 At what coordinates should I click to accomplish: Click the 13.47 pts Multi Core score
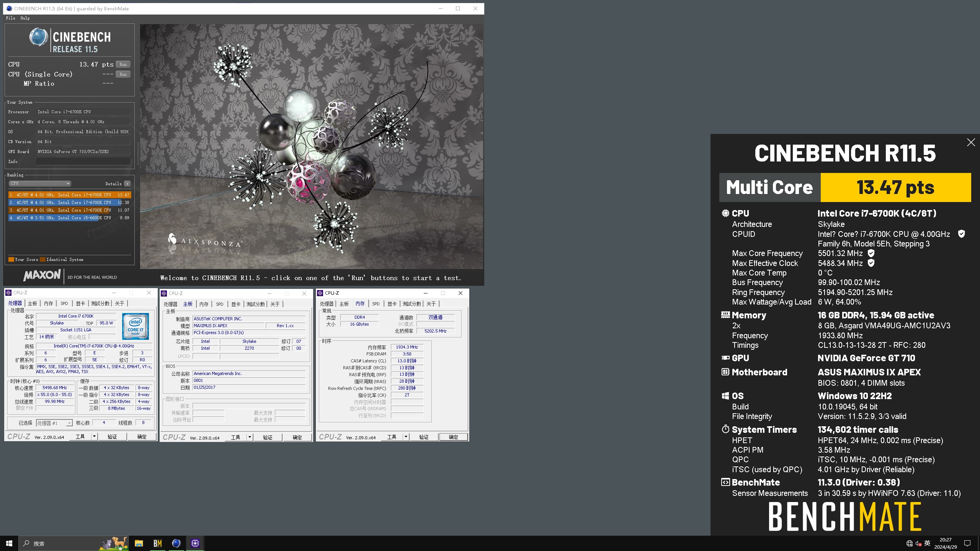pyautogui.click(x=895, y=187)
